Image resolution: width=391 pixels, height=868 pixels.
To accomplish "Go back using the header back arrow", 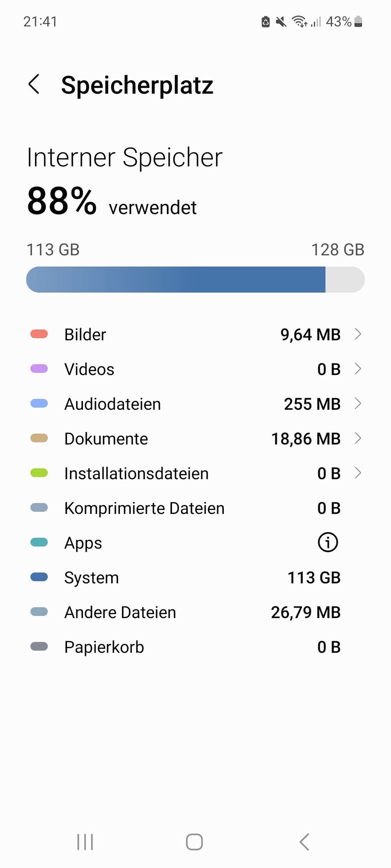I will pyautogui.click(x=34, y=84).
